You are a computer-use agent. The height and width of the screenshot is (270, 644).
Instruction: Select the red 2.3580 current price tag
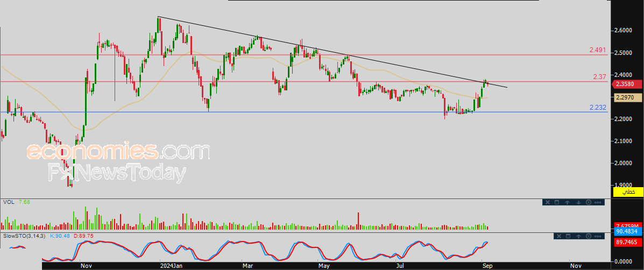tap(627, 84)
